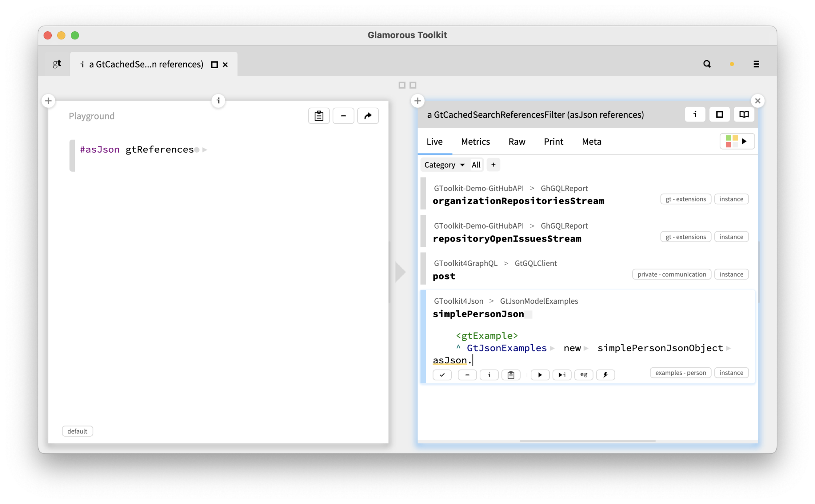The image size is (815, 504).
Task: Expand the repositoryOpenIssuesStream method
Action: [507, 238]
